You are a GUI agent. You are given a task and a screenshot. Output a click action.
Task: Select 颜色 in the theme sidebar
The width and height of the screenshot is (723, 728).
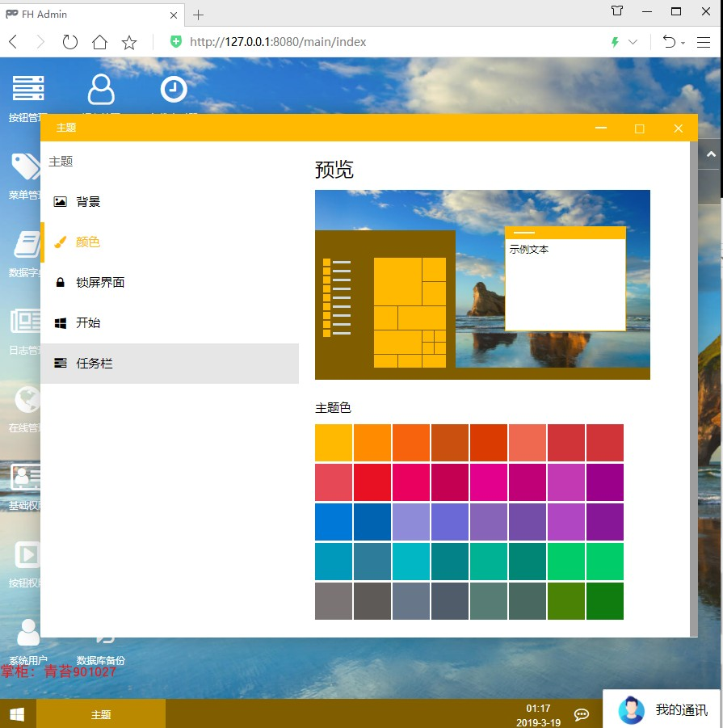point(170,242)
